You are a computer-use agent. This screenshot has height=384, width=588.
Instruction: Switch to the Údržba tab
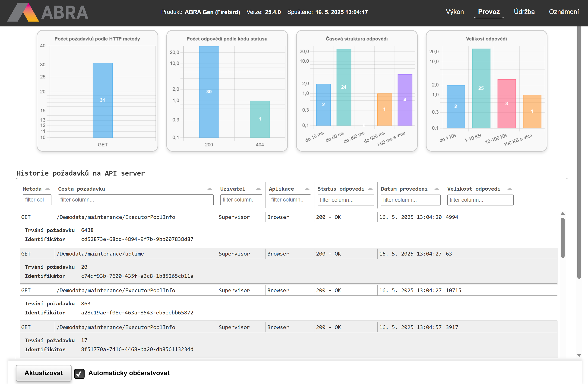click(524, 12)
